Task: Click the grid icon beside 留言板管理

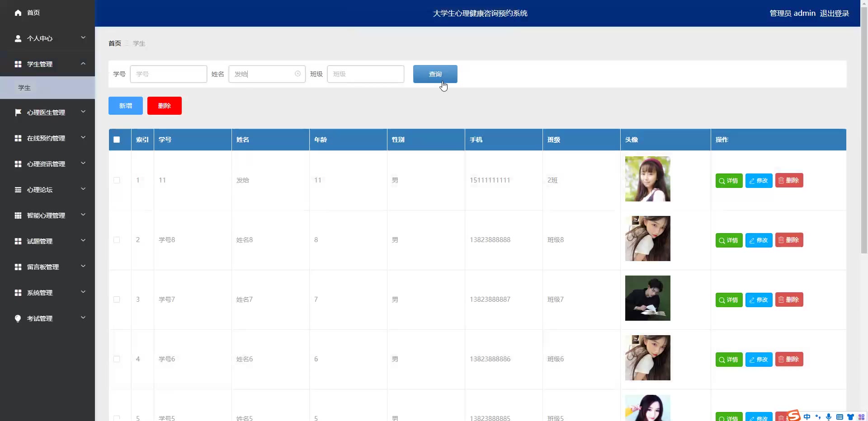Action: pos(18,267)
